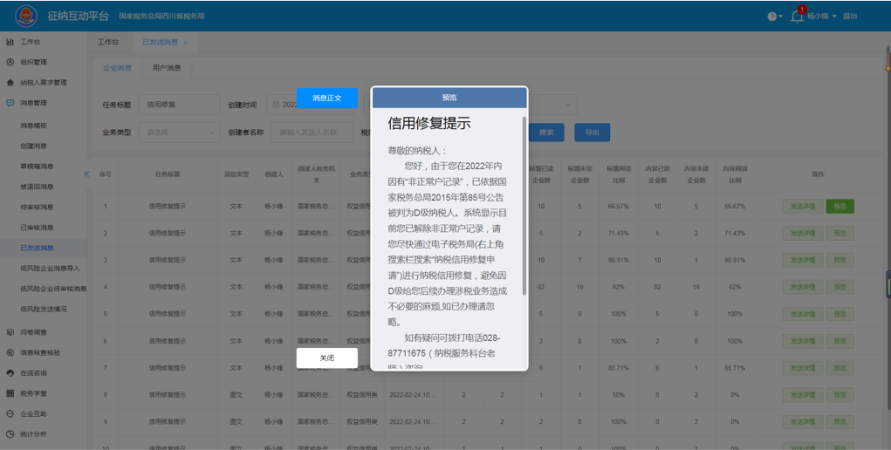
Task: Click the 统计分析 clock icon
Action: click(x=10, y=434)
